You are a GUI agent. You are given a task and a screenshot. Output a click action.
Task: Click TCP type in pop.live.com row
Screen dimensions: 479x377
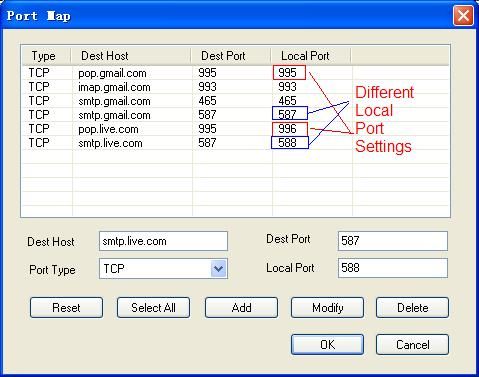pos(39,129)
